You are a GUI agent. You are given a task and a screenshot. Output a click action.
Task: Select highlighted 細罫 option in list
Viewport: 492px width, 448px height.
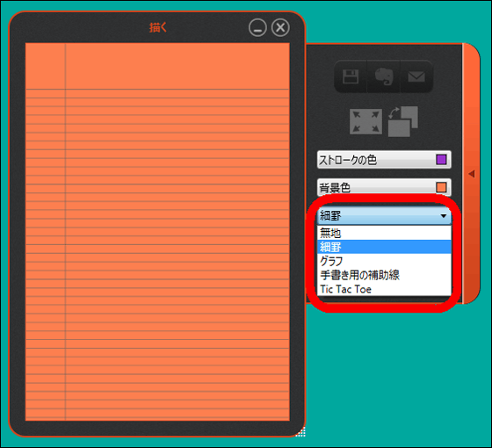[x=384, y=247]
